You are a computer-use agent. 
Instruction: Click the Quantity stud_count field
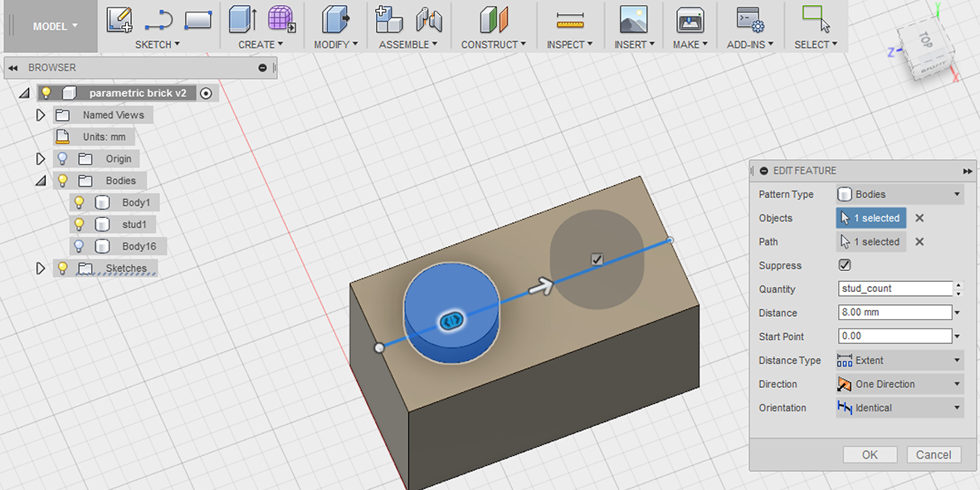pyautogui.click(x=895, y=289)
